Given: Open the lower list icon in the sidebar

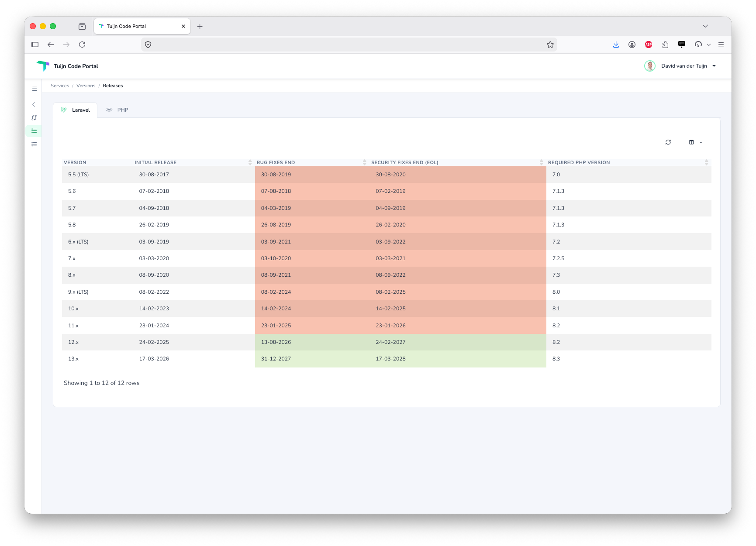Looking at the screenshot, I should (34, 144).
